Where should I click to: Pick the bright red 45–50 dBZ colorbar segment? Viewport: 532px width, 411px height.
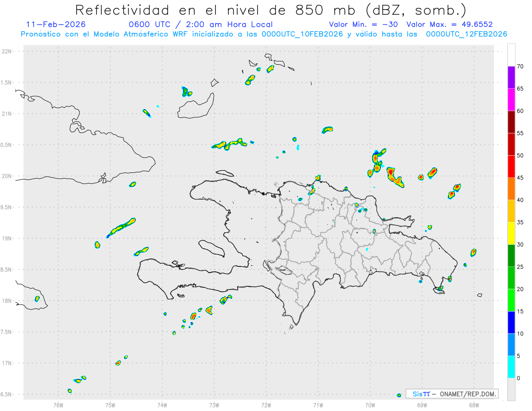(511, 167)
